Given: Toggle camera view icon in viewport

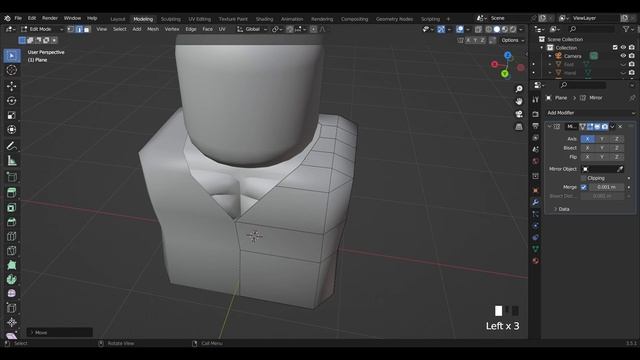Looking at the screenshot, I should pos(519,114).
